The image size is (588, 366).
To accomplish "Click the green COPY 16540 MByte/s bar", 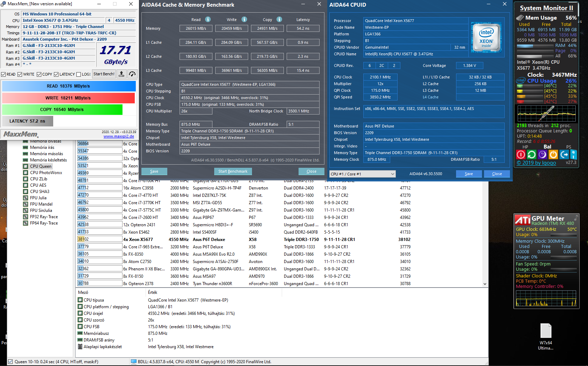I will click(x=62, y=110).
